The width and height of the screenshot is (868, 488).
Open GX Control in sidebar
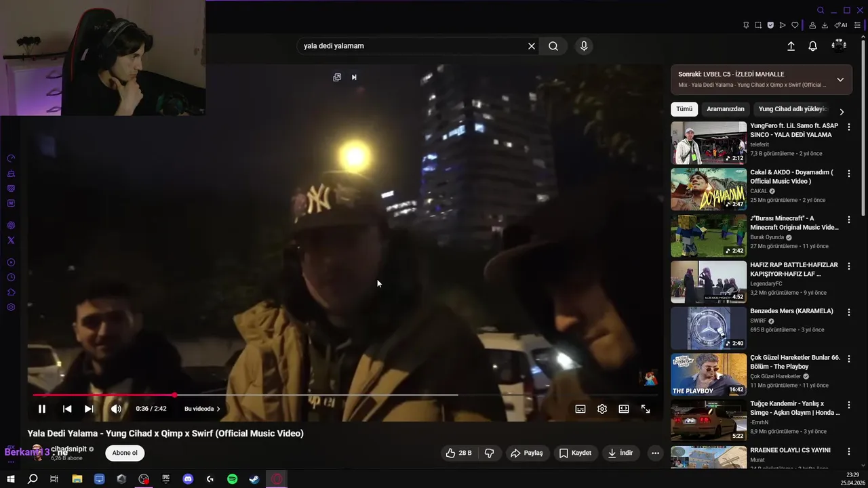[x=11, y=159]
